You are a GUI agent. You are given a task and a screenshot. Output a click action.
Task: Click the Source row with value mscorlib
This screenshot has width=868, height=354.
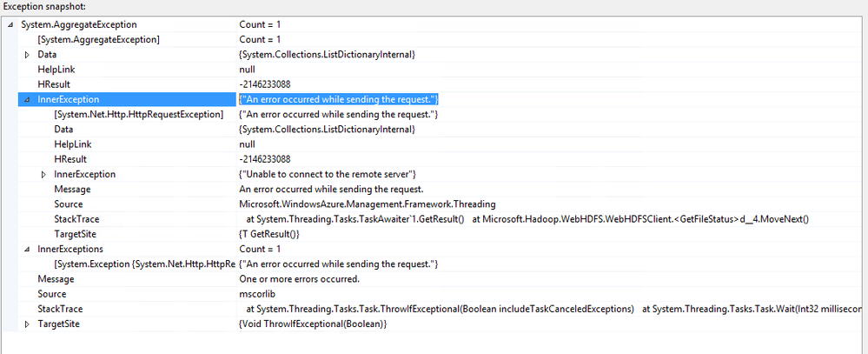coord(52,294)
